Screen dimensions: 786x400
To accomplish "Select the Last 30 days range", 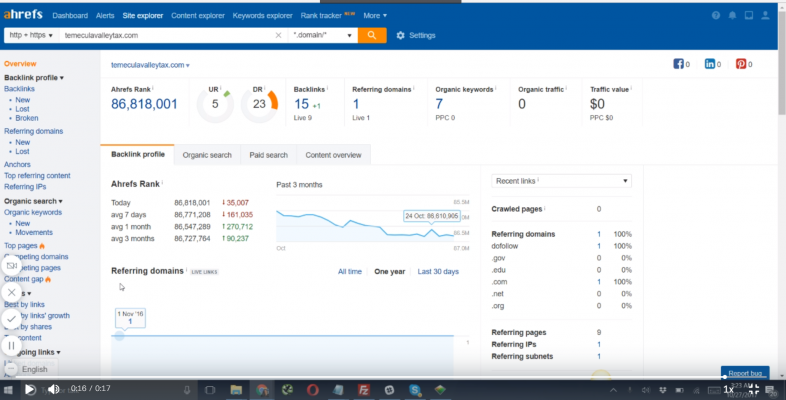I will point(438,271).
